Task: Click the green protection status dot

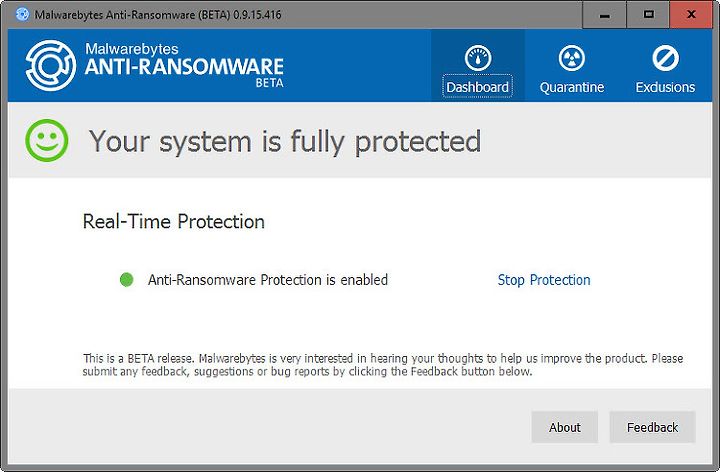Action: [x=126, y=280]
